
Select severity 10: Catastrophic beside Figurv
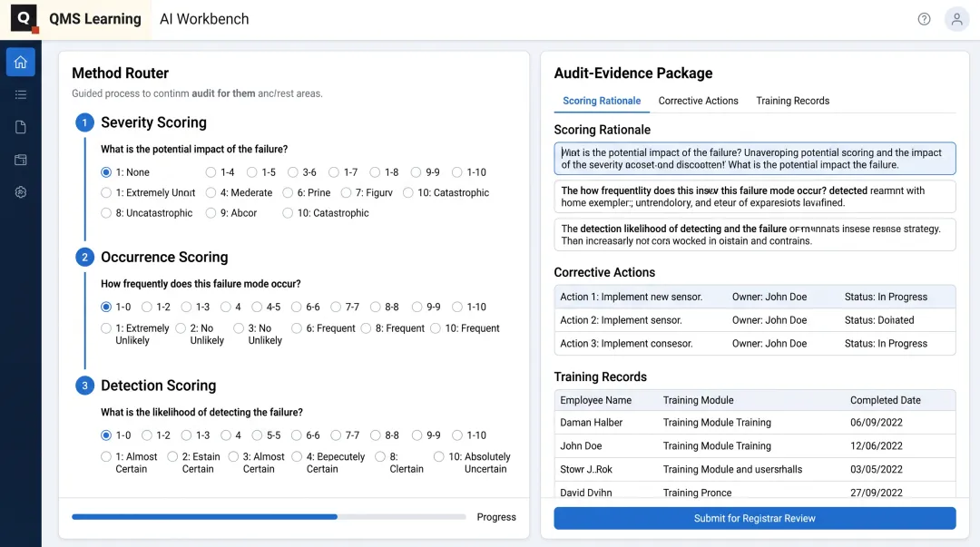click(408, 192)
